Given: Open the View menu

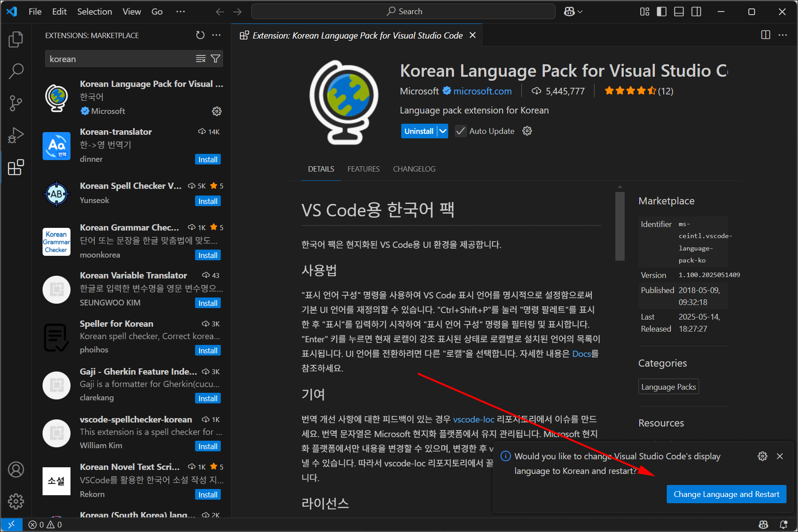Looking at the screenshot, I should [132, 12].
